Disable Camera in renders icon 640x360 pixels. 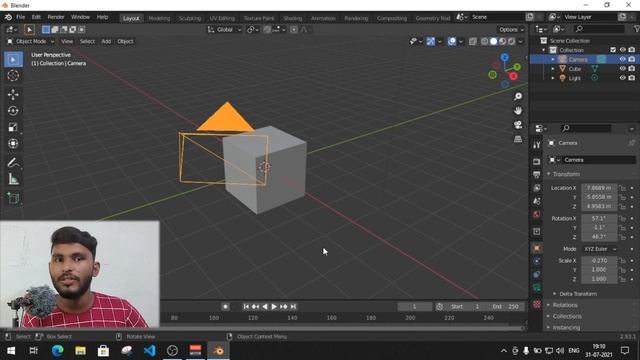tap(632, 59)
